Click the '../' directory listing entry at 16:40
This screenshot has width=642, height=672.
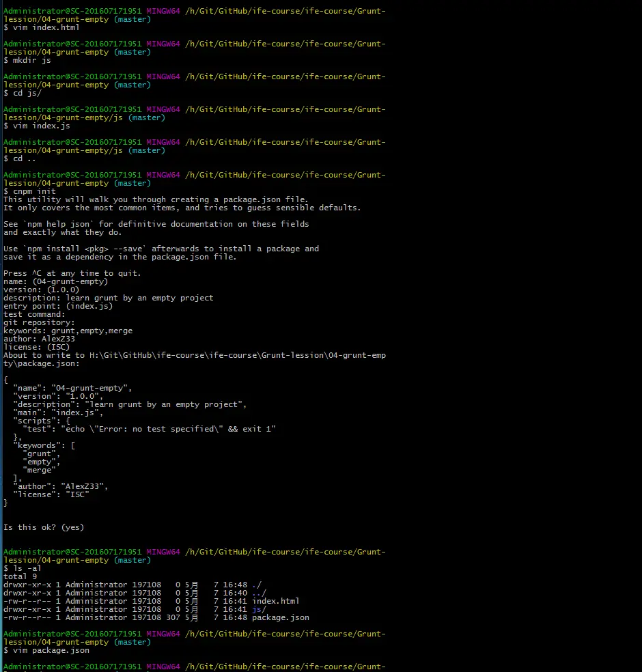(259, 593)
